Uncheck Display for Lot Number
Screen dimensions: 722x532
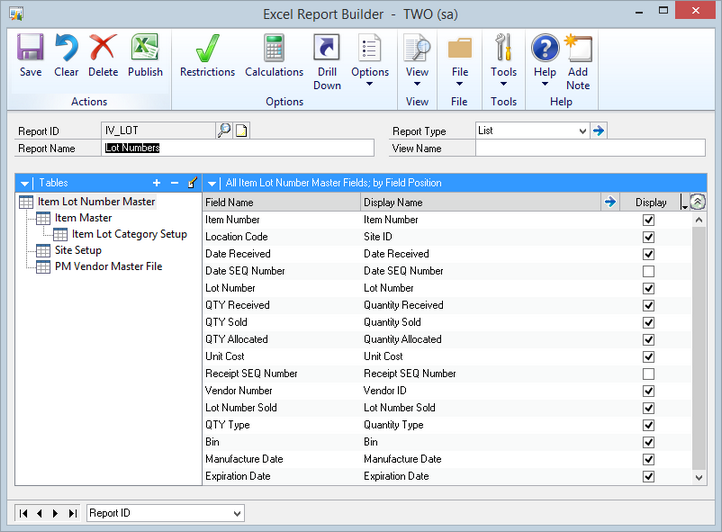point(648,288)
